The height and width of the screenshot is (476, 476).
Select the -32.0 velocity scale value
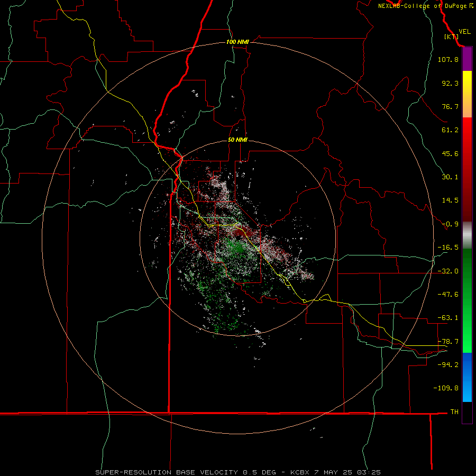click(448, 271)
